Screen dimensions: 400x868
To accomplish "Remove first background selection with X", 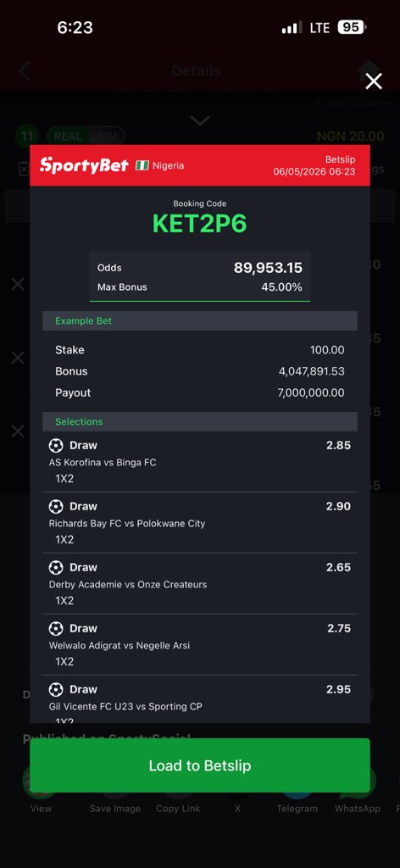I will click(x=18, y=285).
